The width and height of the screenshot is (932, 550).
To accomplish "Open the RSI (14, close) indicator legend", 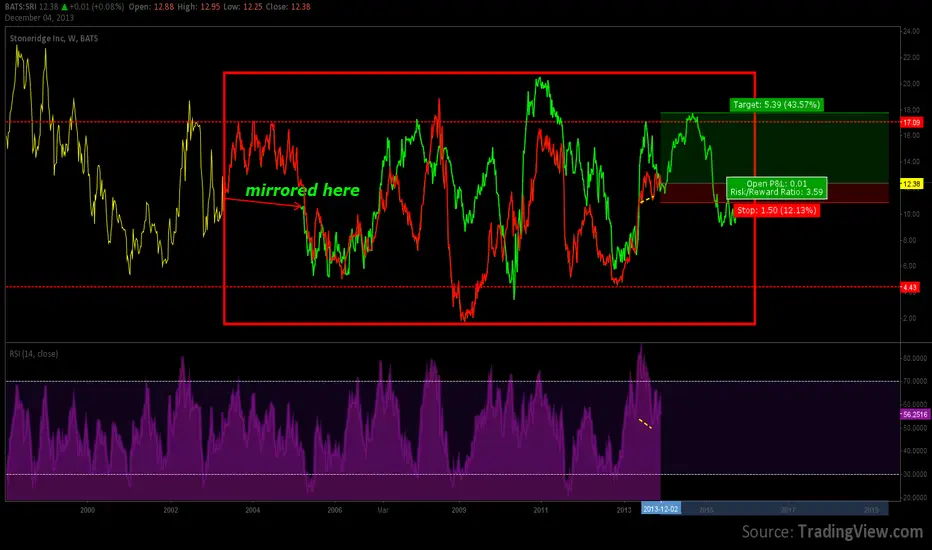I will (34, 354).
